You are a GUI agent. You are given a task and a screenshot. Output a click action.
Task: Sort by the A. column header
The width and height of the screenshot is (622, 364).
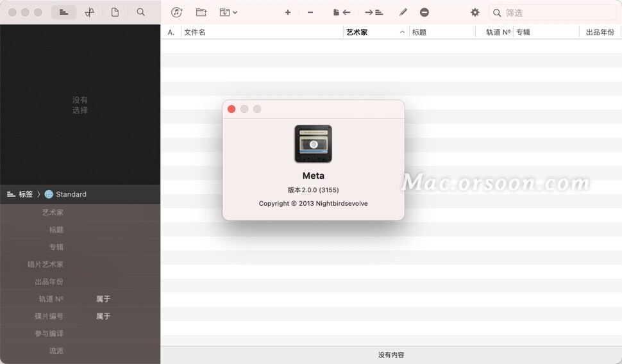[171, 32]
